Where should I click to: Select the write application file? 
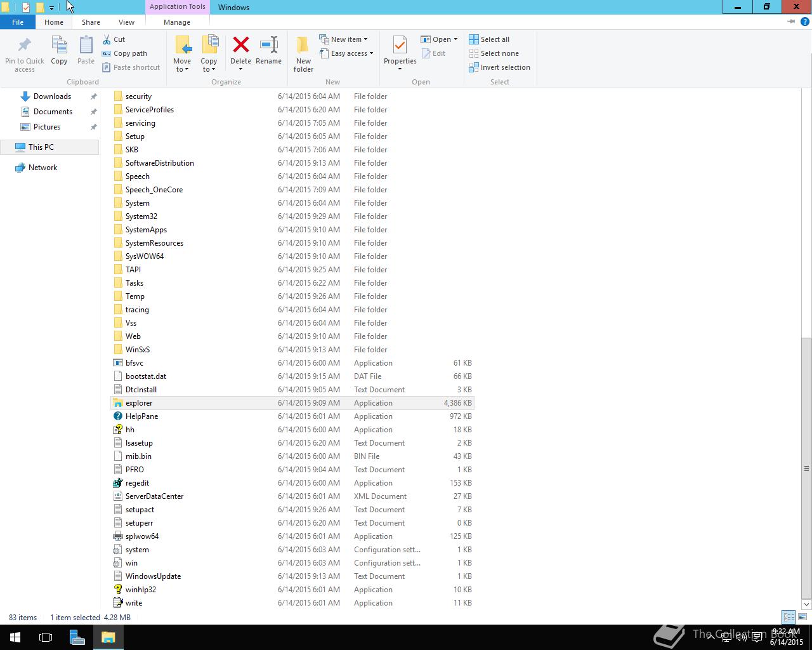(292, 603)
